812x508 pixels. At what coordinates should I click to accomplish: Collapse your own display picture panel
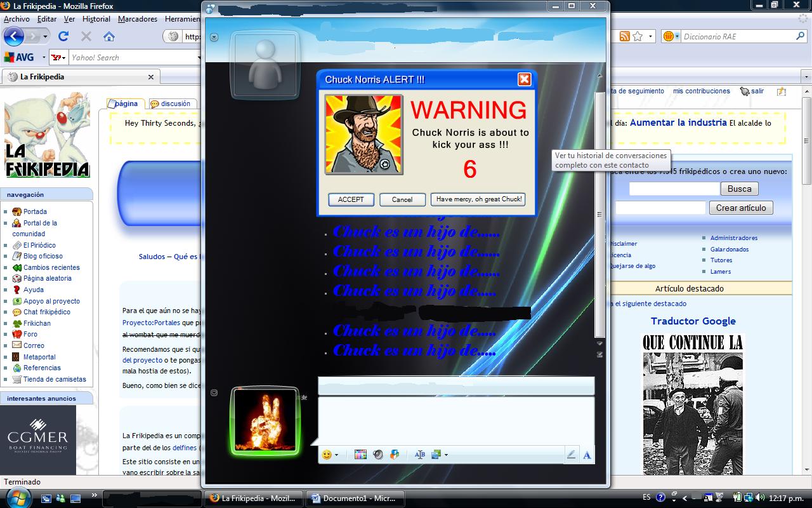click(214, 392)
